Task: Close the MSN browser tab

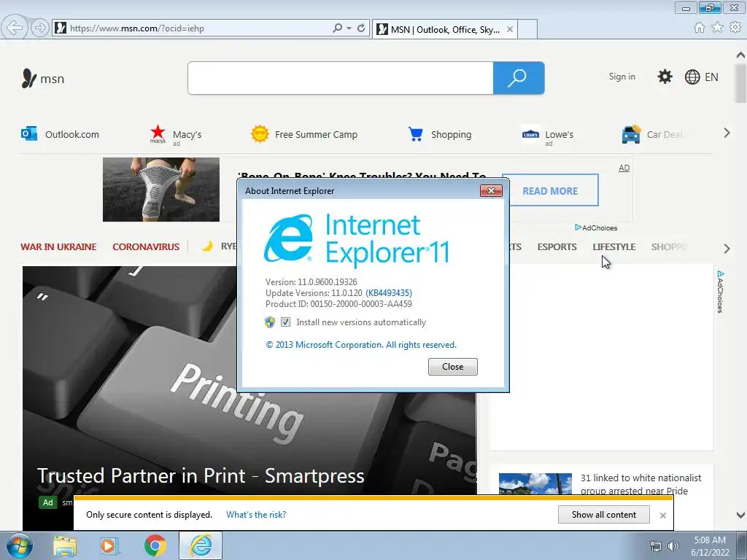Action: pos(510,29)
